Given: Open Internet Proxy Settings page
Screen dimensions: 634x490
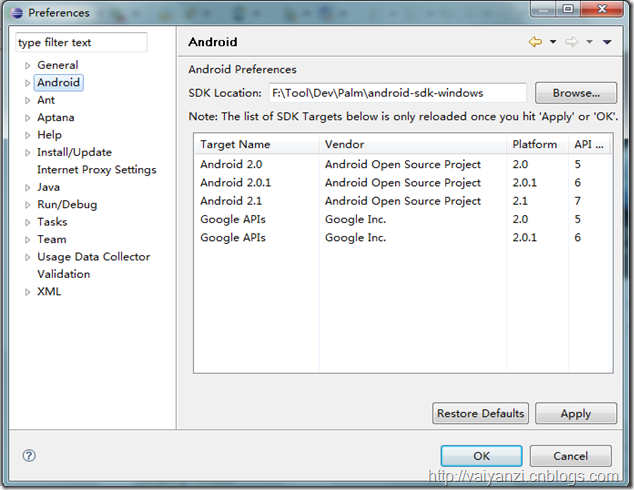Looking at the screenshot, I should tap(97, 169).
